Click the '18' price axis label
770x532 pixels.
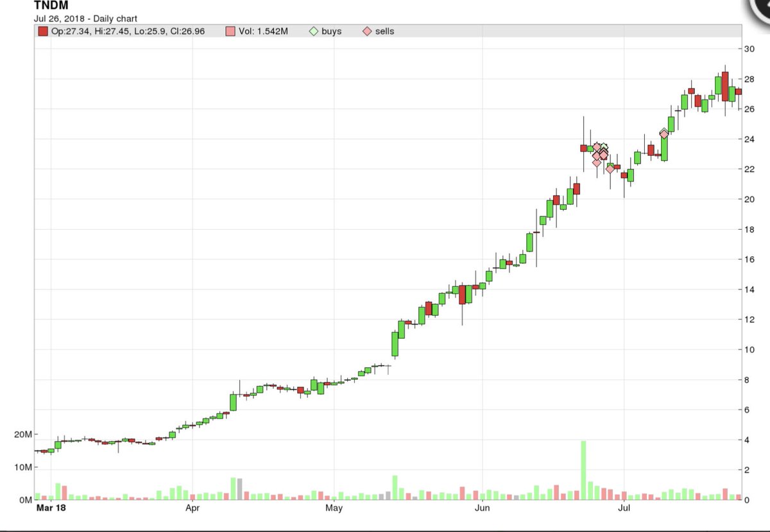pyautogui.click(x=749, y=229)
